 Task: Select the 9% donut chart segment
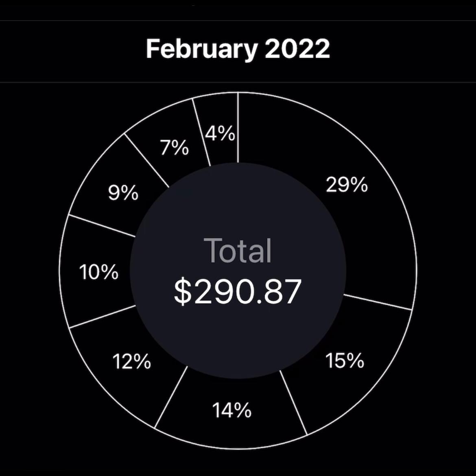tap(123, 193)
